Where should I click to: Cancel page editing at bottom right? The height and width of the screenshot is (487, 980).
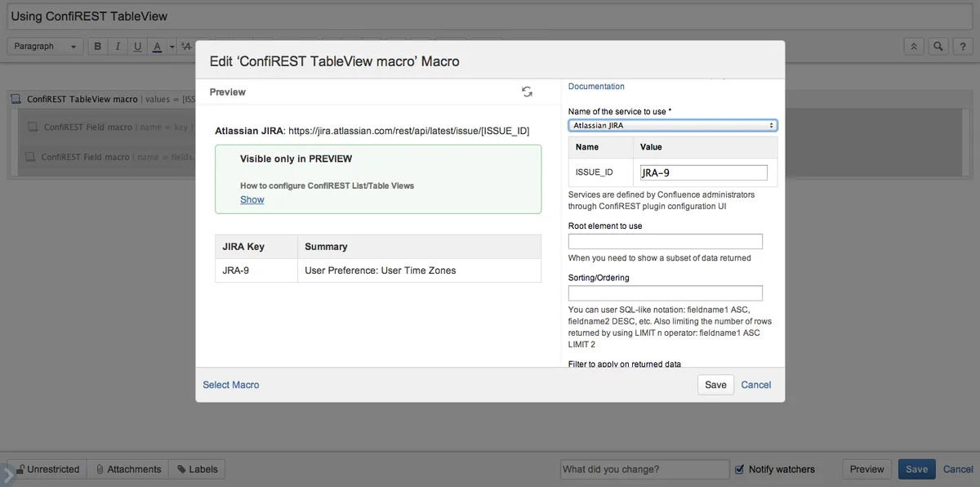[958, 469]
